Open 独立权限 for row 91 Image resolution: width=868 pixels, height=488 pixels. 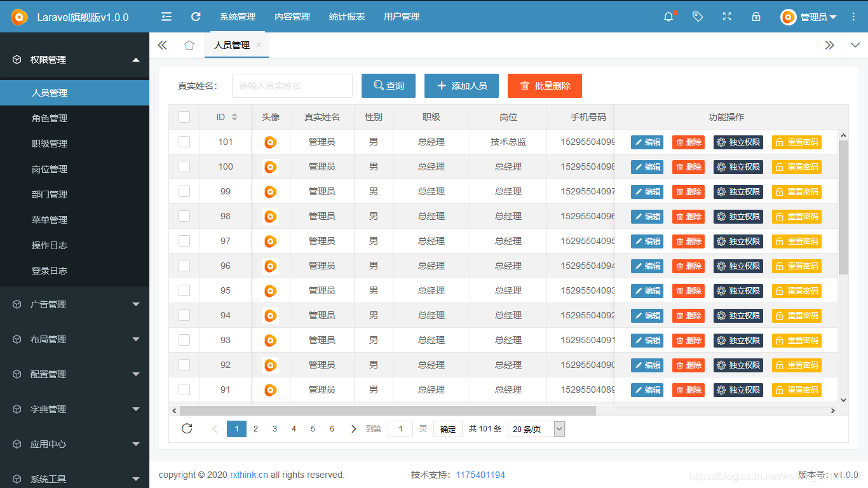pyautogui.click(x=738, y=390)
